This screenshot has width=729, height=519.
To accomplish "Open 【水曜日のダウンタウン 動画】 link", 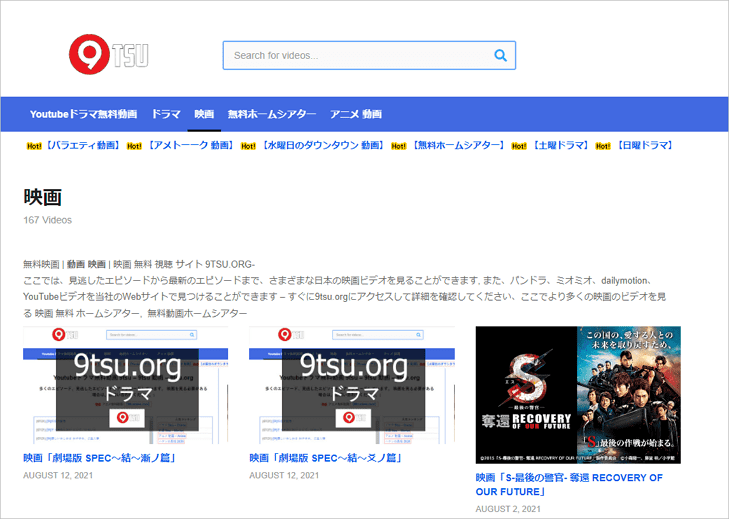I will click(323, 146).
